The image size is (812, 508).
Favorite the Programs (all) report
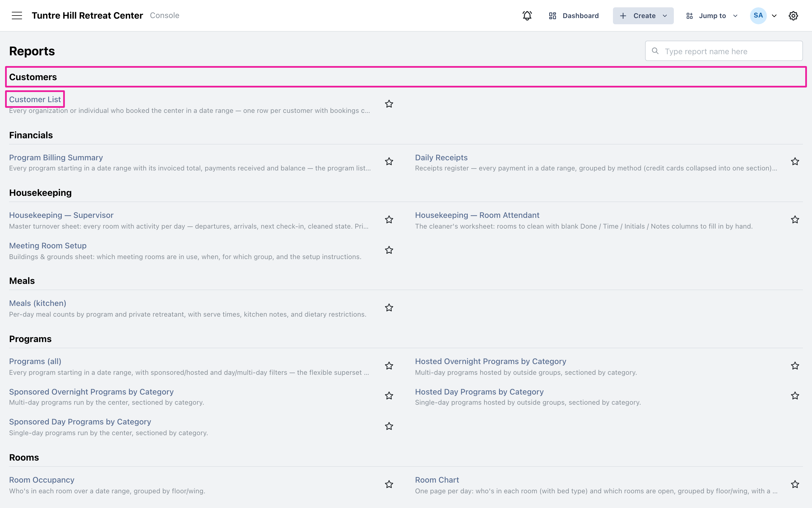point(389,366)
